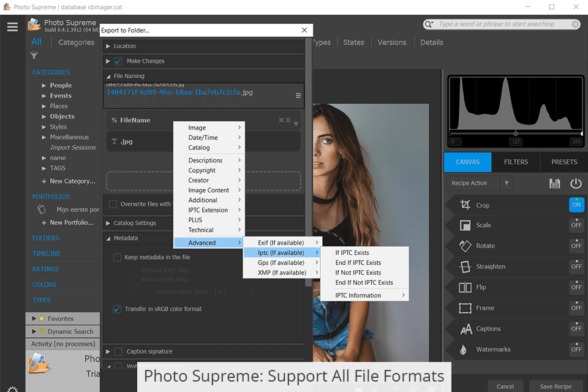Click the filter funnel icon
This screenshot has height=392, width=588.
(34, 56)
